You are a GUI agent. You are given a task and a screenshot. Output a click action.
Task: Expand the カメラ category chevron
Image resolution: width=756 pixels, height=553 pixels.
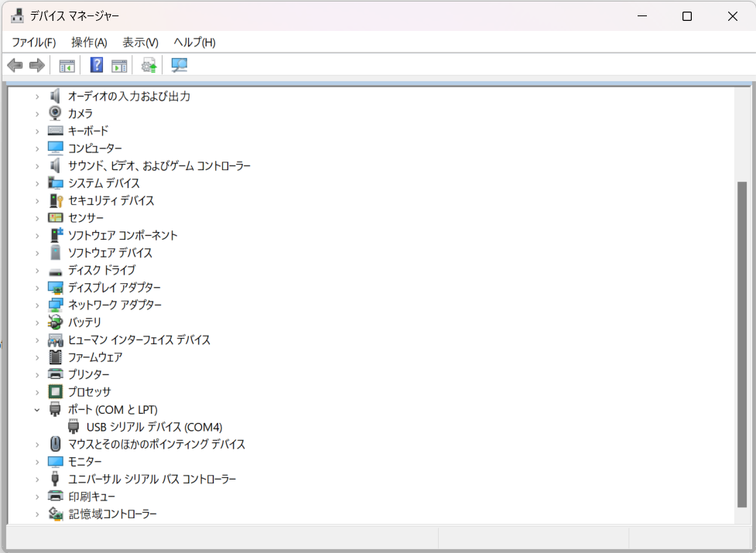(x=37, y=114)
